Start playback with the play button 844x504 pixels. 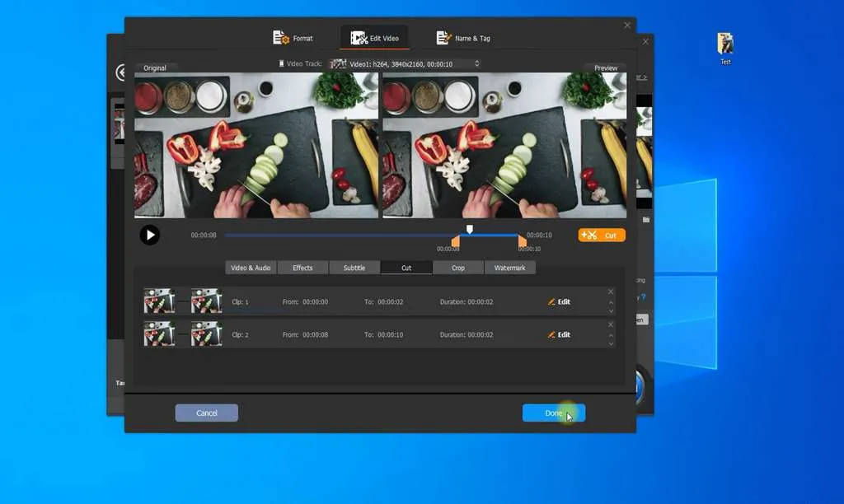(x=150, y=235)
